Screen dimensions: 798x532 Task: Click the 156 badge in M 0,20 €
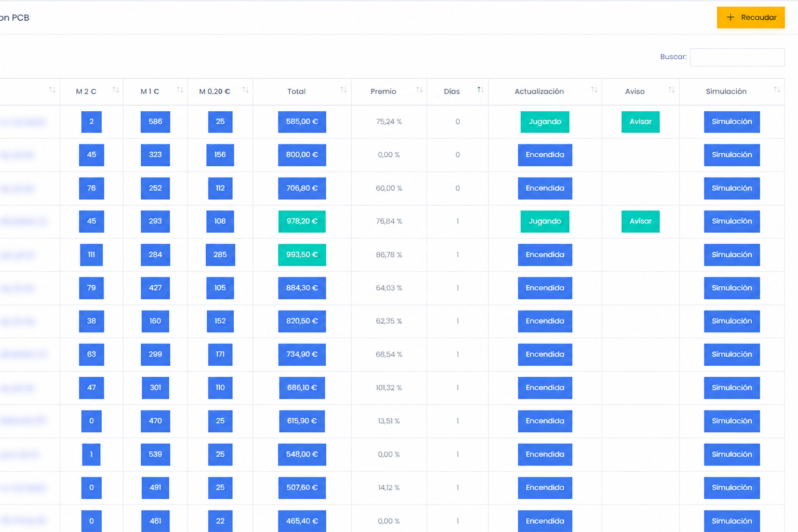(220, 155)
